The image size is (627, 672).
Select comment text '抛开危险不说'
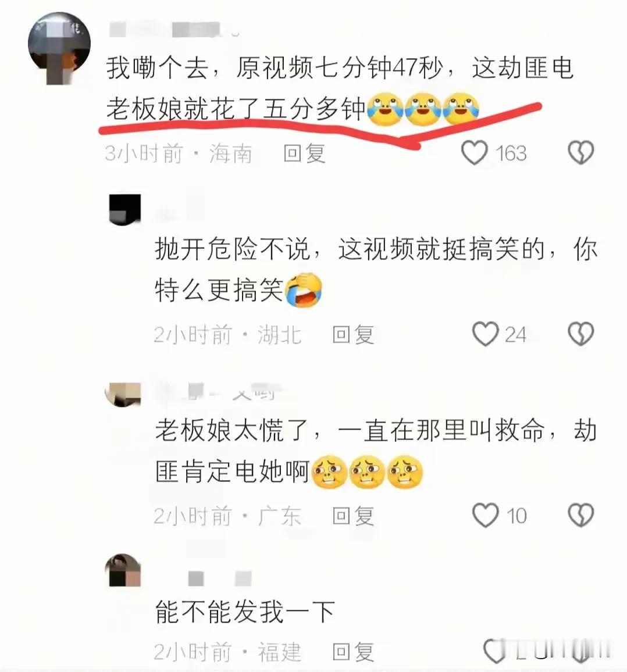(232, 249)
